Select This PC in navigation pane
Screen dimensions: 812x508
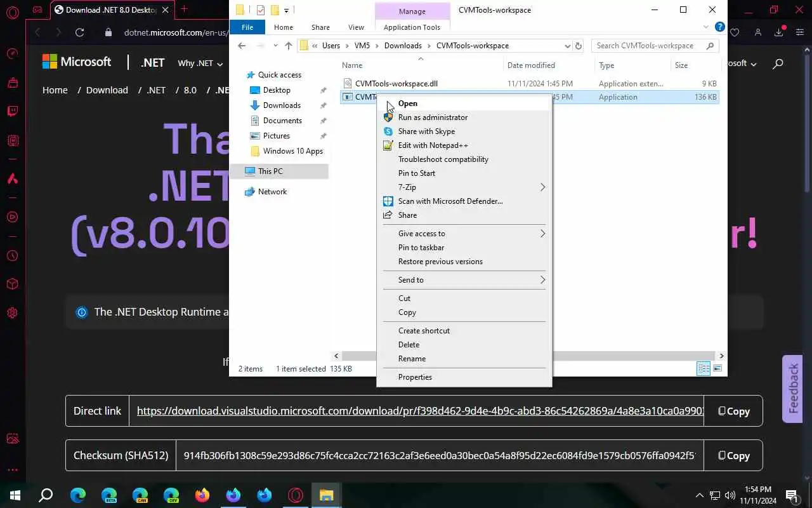pos(270,171)
